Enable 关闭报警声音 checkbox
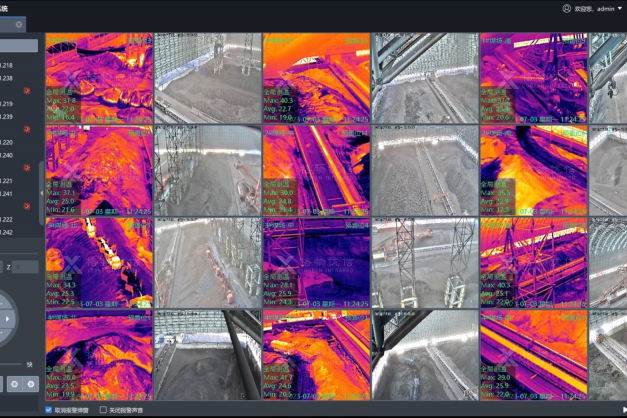 click(103, 409)
